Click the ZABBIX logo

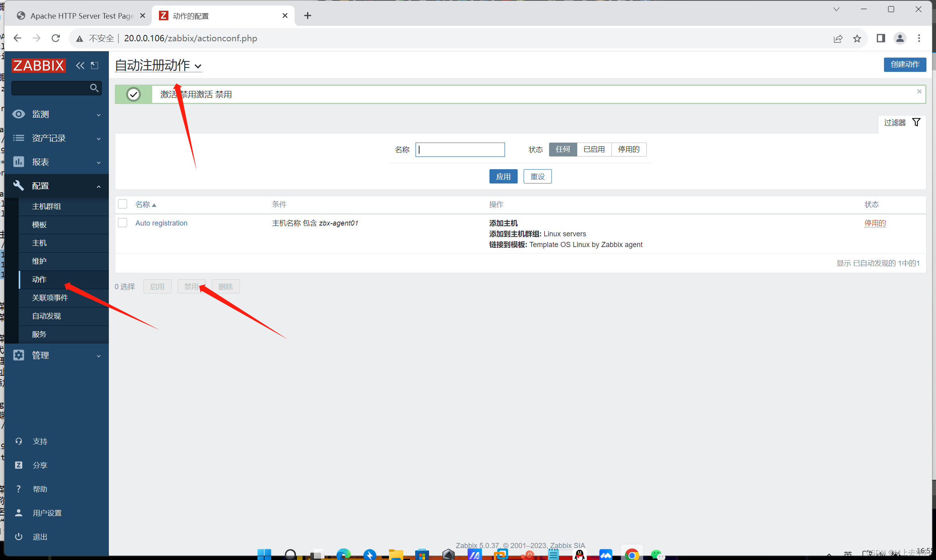(x=39, y=65)
